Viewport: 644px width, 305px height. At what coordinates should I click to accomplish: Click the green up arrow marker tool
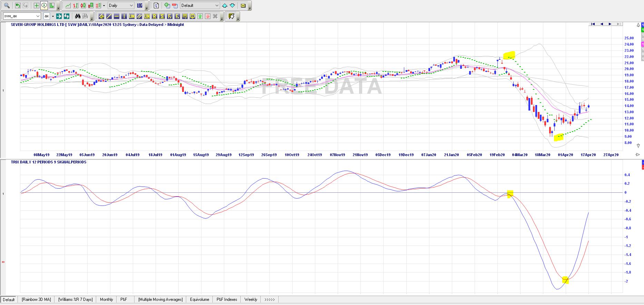(200, 16)
